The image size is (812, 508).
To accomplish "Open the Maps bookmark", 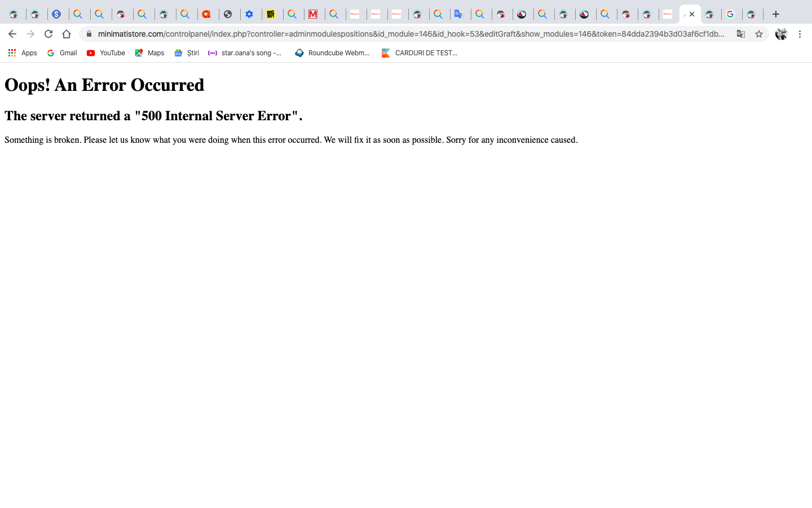I will [x=149, y=53].
